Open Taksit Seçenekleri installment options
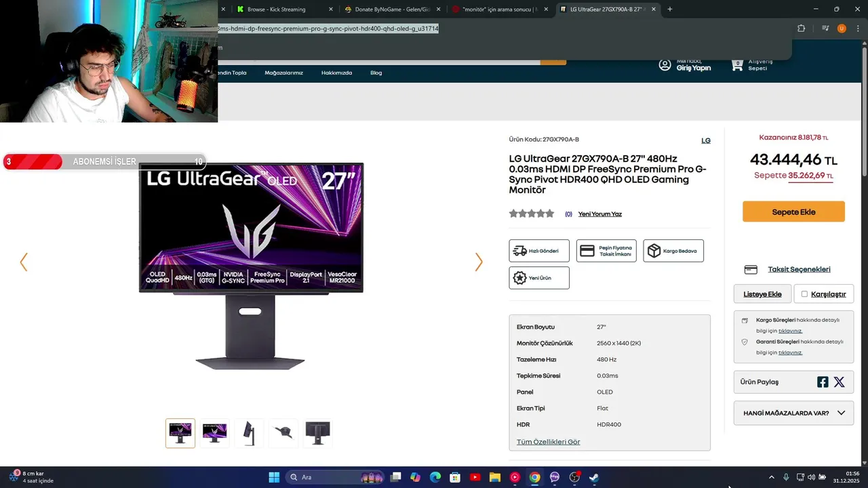Viewport: 868px width, 488px height. click(x=799, y=269)
